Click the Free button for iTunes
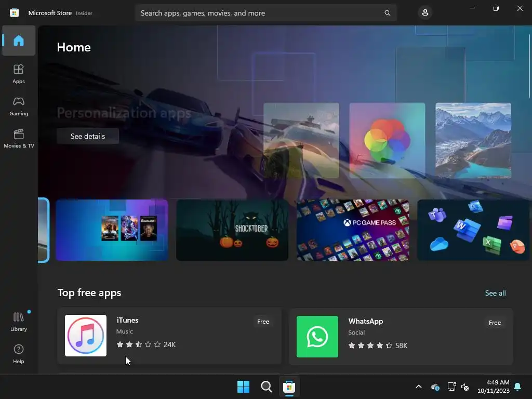 click(263, 322)
